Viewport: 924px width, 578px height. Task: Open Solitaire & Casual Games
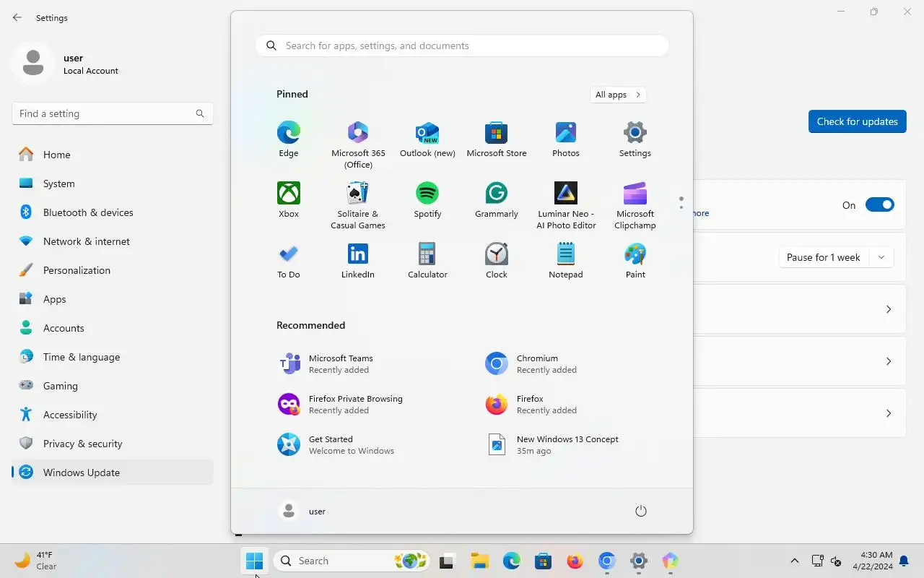tap(358, 206)
